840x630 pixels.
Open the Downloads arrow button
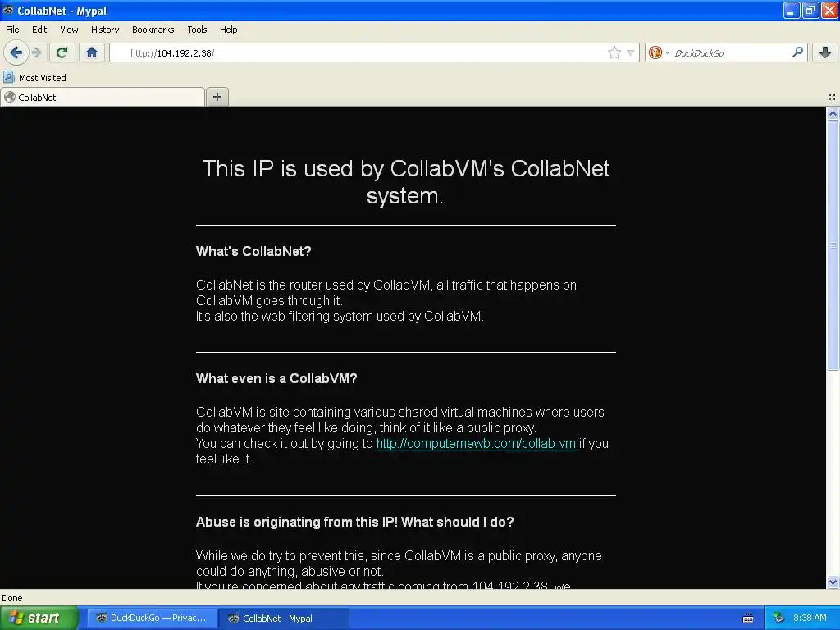click(x=825, y=52)
